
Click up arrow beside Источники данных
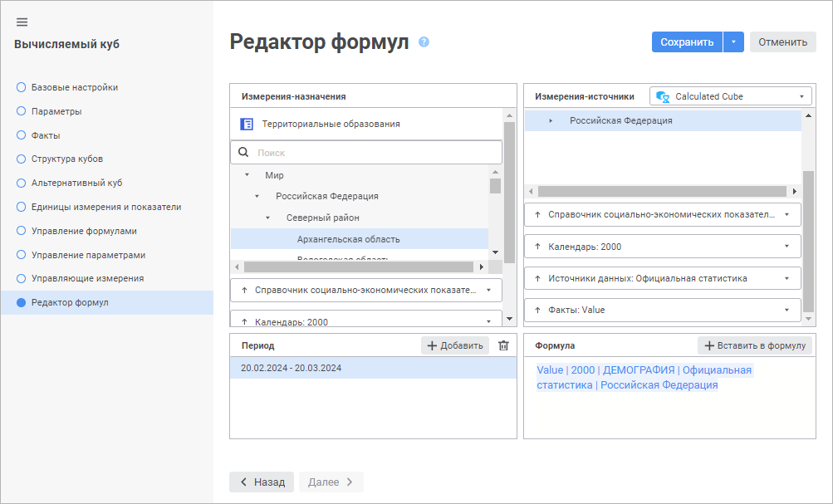click(537, 278)
